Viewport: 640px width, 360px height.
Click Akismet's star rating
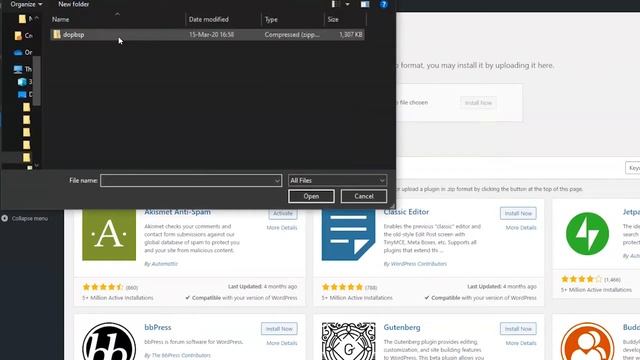tap(103, 287)
